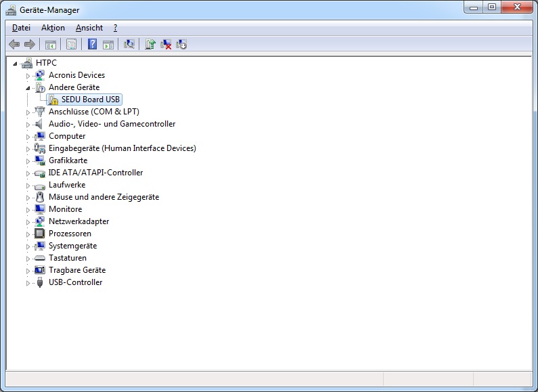Open the question mark help menu
538x392 pixels.
point(115,28)
